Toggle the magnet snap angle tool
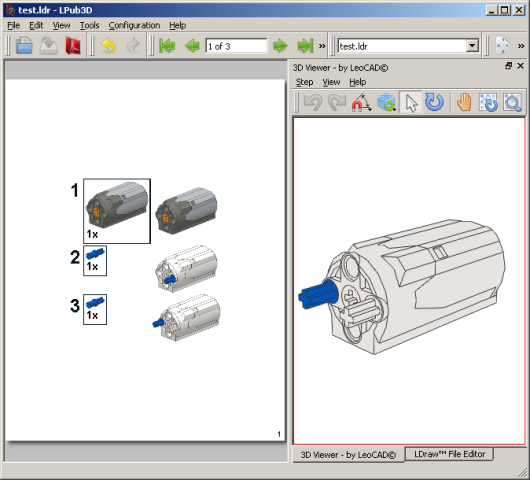The image size is (530, 480). [x=361, y=102]
